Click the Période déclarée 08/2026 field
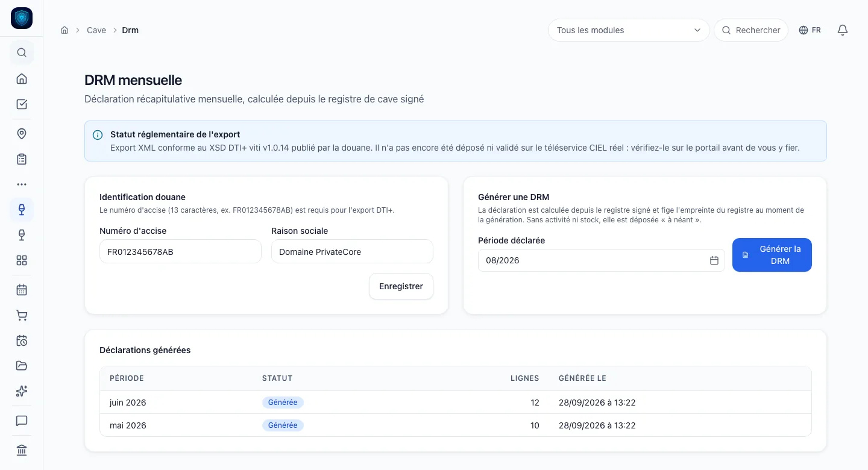This screenshot has width=868, height=470. click(602, 260)
